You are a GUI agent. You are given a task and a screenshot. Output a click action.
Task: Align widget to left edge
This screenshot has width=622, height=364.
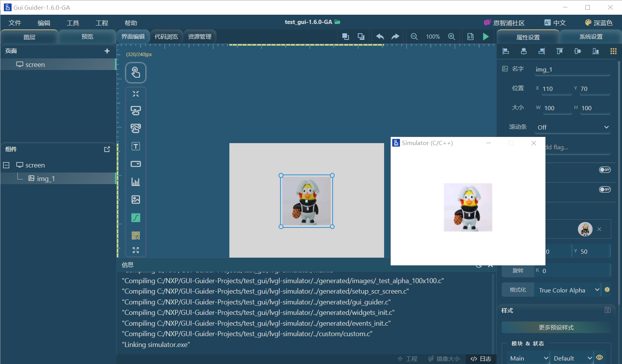pyautogui.click(x=506, y=51)
